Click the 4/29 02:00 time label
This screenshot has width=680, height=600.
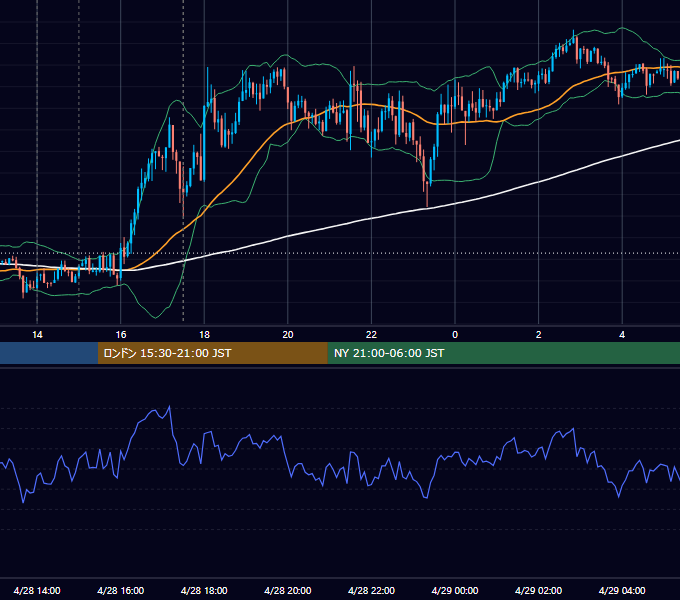click(x=538, y=590)
